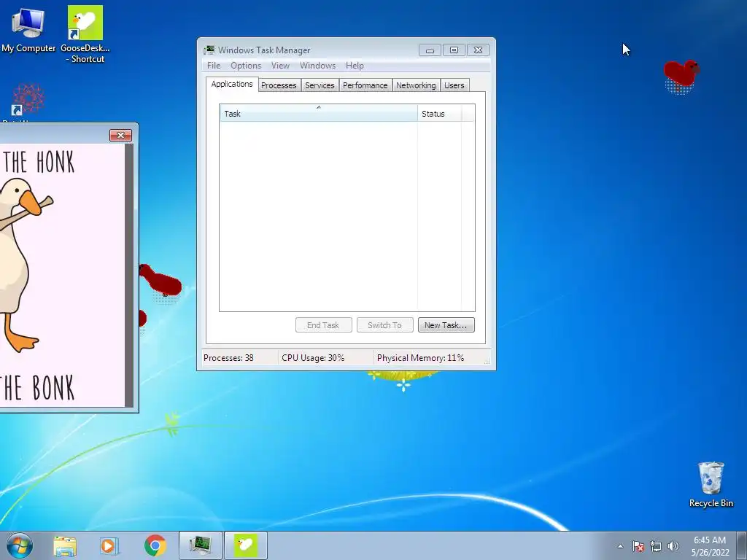Click the Switch To button
The width and height of the screenshot is (747, 560).
384,325
